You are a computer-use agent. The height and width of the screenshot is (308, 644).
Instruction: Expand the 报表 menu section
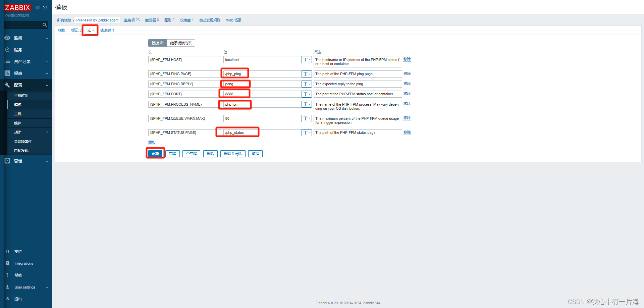[47, 73]
